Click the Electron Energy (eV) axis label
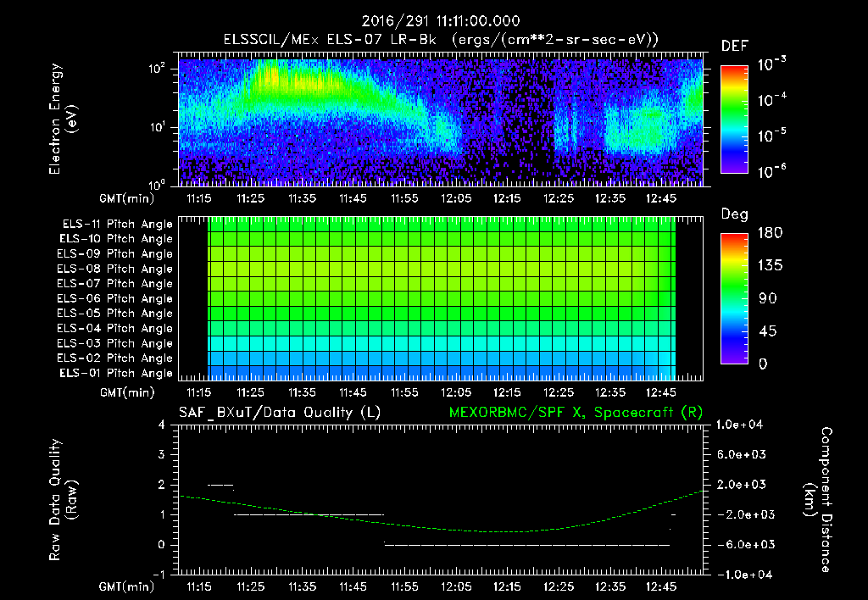This screenshot has width=868, height=600. (x=63, y=119)
